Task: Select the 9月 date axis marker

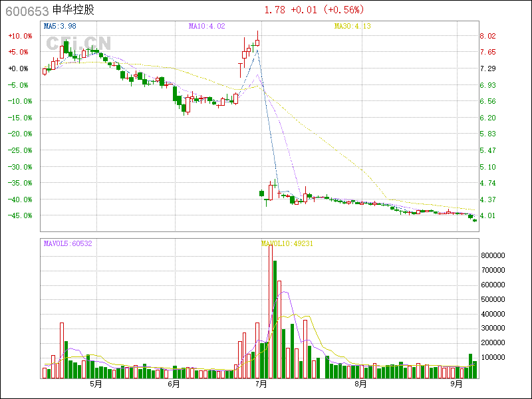Action: [456, 384]
